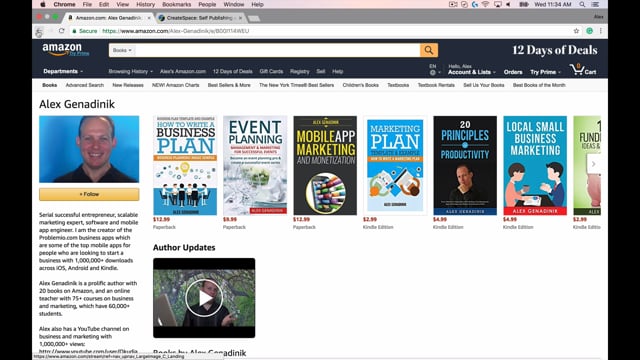Screen dimensions: 640x360
Task: Open the Window menu
Action: pyautogui.click(x=233, y=4)
